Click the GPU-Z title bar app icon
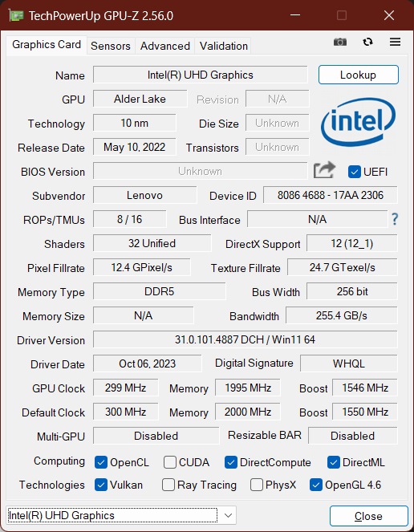 (x=16, y=15)
